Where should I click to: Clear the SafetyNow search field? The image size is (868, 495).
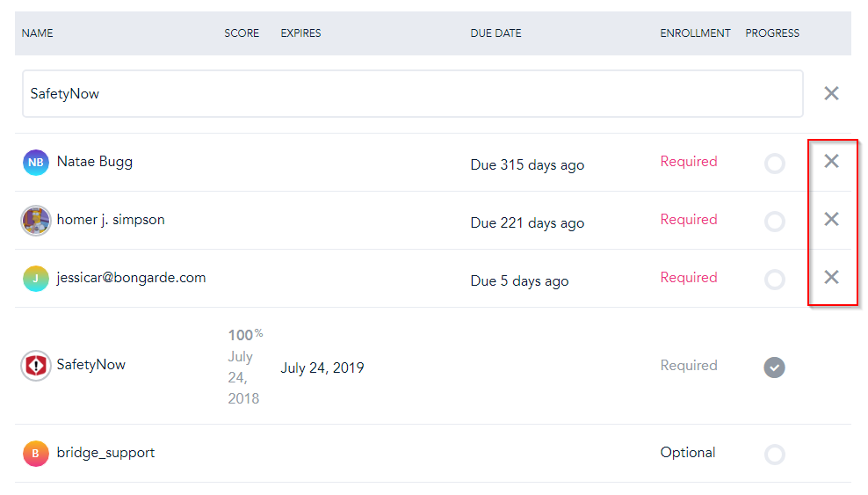(x=831, y=93)
